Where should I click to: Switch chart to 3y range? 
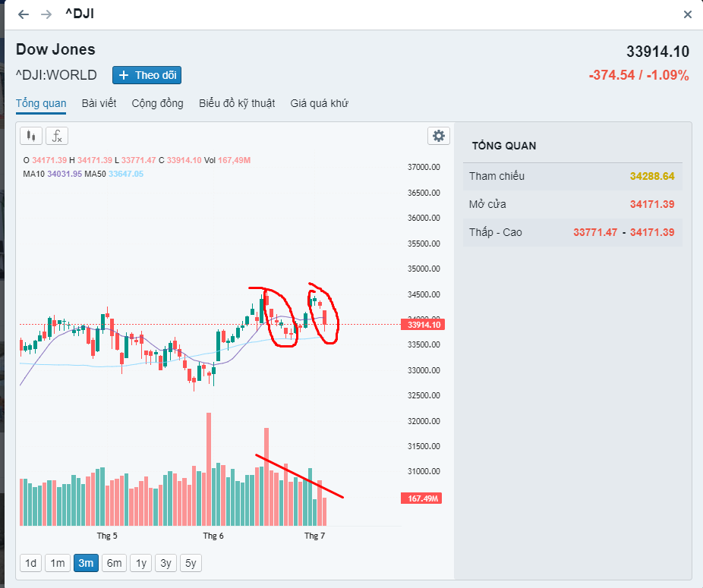[x=166, y=563]
